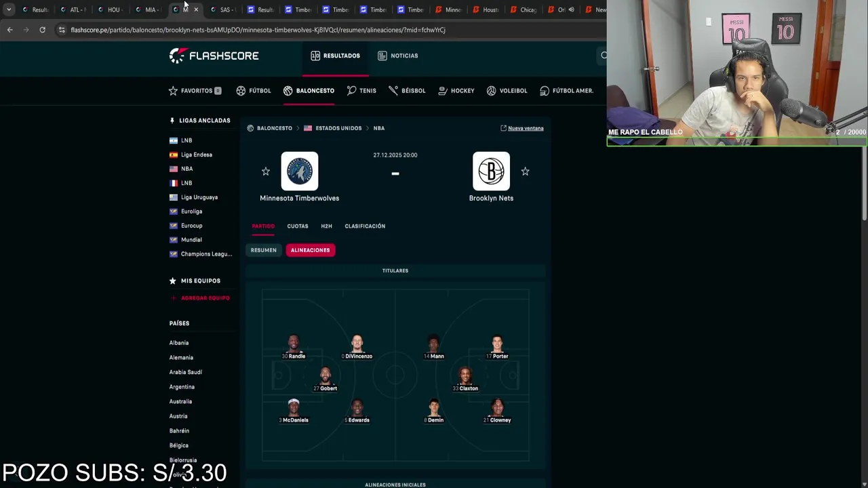The image size is (868, 488).
Task: Open Albania in the country list
Action: [179, 343]
